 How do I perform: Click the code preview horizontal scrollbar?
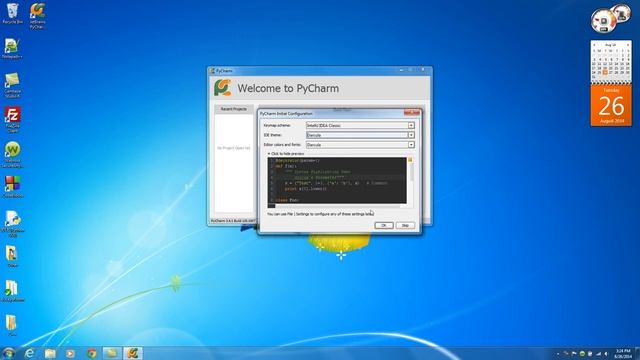pyautogui.click(x=337, y=206)
